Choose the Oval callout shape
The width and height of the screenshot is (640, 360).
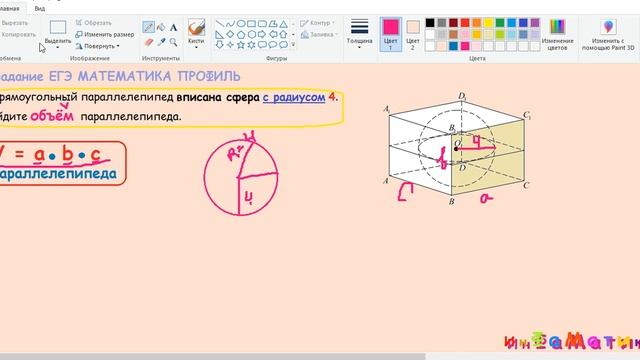click(273, 44)
